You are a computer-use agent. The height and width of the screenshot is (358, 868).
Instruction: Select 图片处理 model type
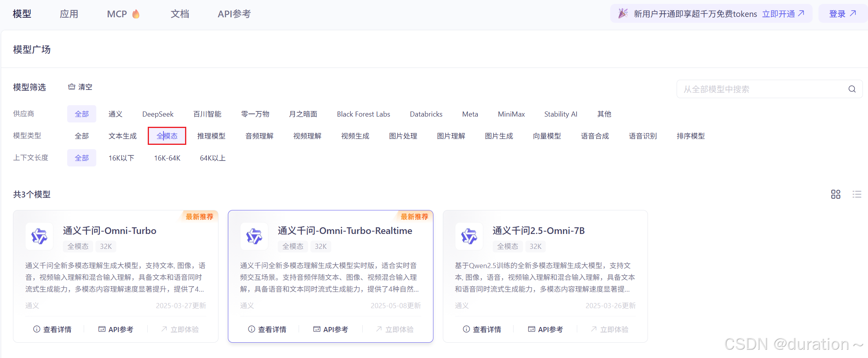click(x=403, y=136)
